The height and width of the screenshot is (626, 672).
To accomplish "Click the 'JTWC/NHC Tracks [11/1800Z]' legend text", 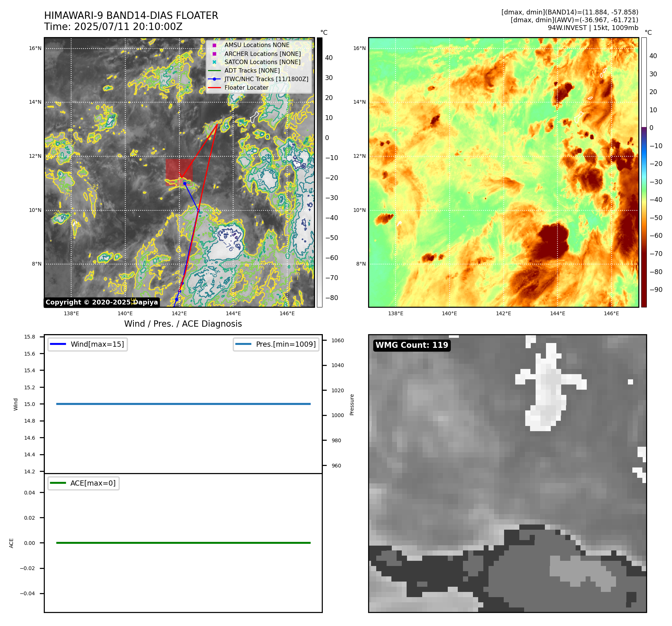I will [266, 79].
